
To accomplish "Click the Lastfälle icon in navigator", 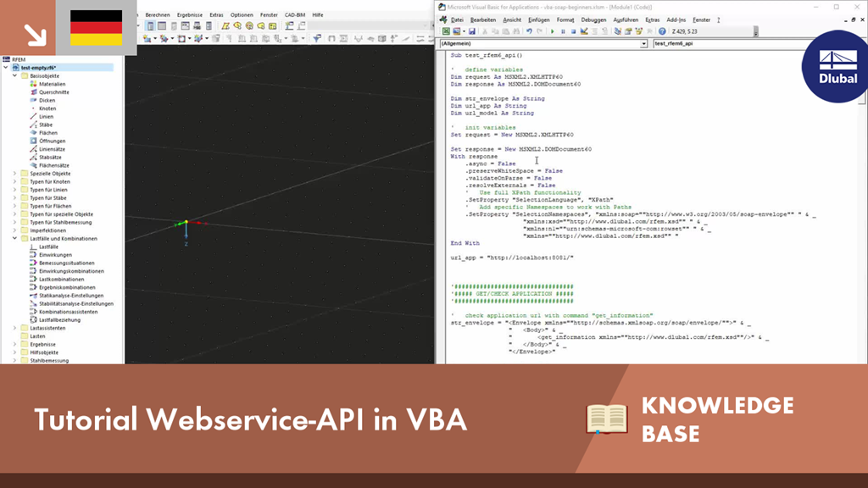I will click(x=33, y=247).
